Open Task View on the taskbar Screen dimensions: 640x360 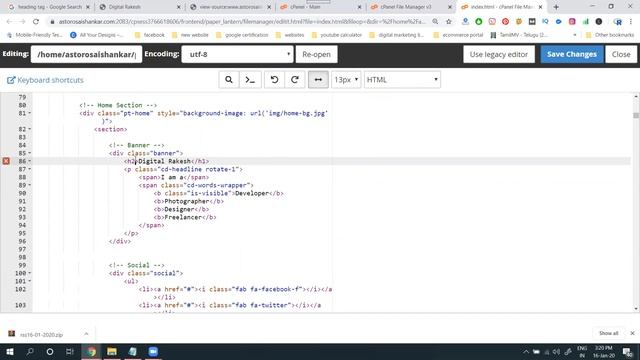(70, 351)
